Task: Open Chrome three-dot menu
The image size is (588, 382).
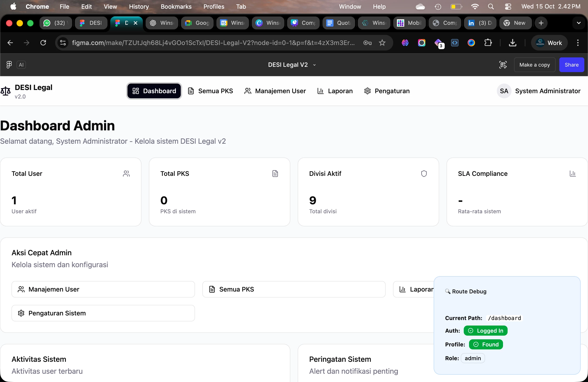Action: 578,43
